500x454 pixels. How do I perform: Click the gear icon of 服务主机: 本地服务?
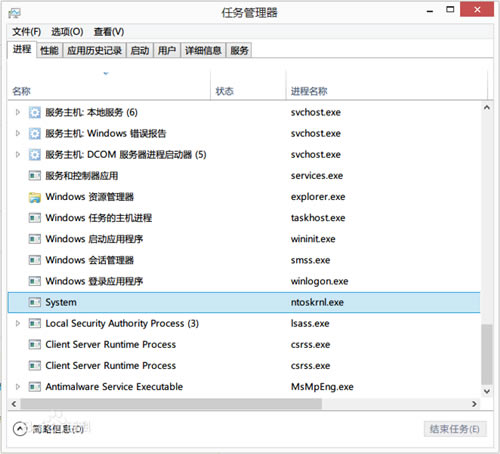pos(35,113)
